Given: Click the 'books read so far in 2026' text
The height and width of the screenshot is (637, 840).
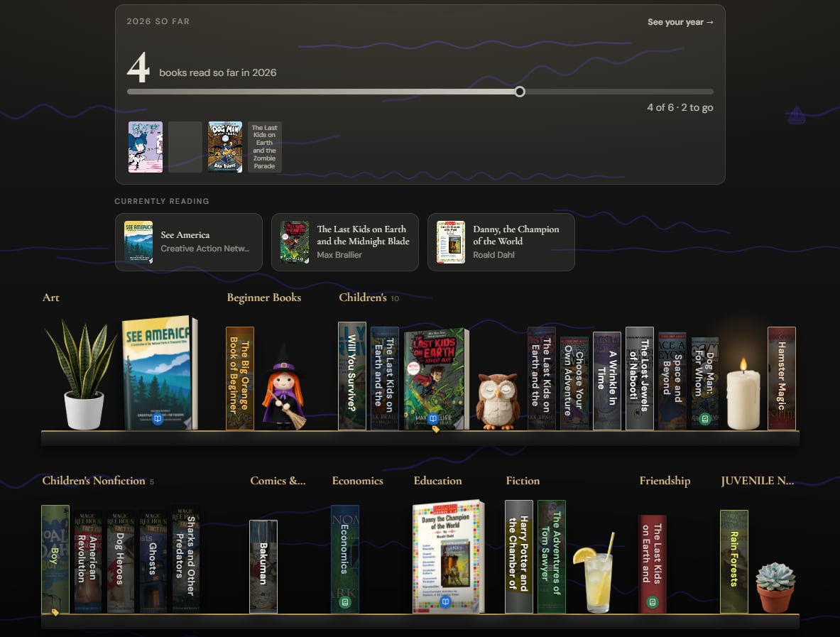Looking at the screenshot, I should (x=217, y=72).
